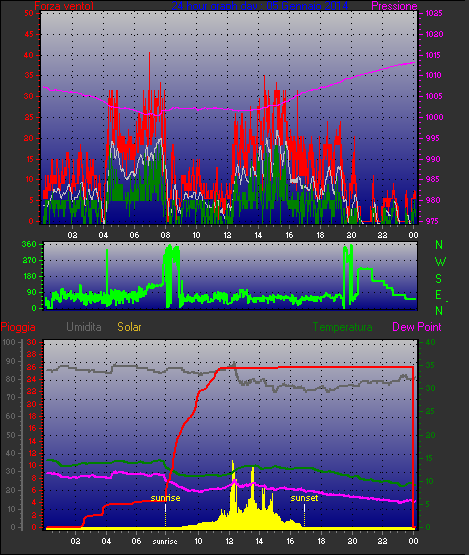Click the 'Dew Point' legend label
This screenshot has height=555, width=469.
(x=417, y=327)
